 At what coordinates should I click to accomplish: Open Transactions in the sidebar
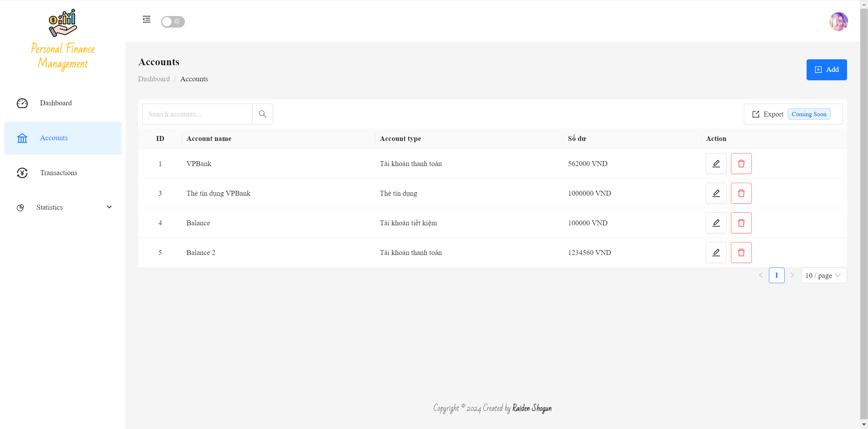click(x=59, y=173)
